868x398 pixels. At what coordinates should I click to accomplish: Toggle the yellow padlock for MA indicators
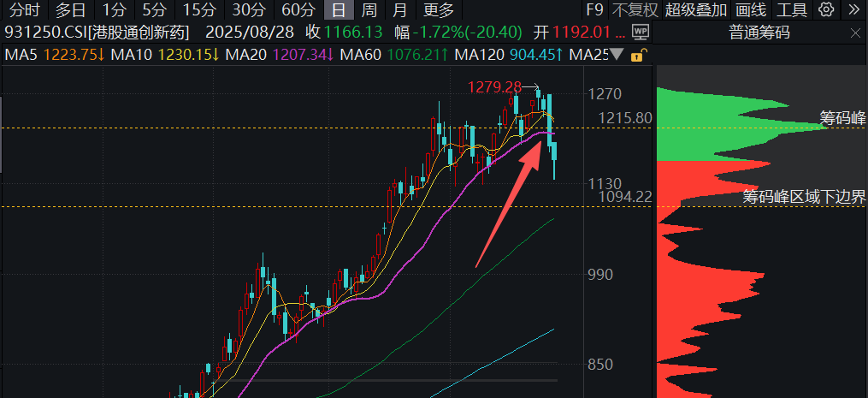coord(638,55)
